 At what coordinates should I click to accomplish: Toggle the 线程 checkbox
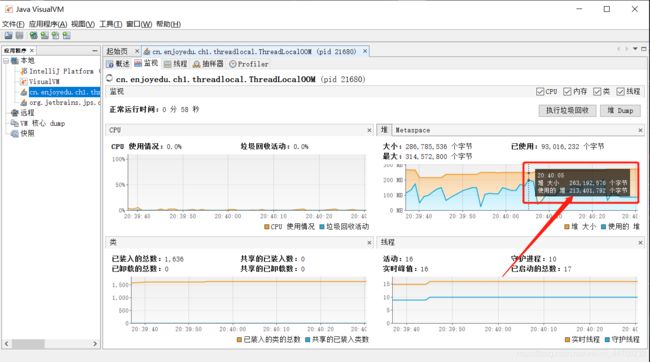coord(620,92)
